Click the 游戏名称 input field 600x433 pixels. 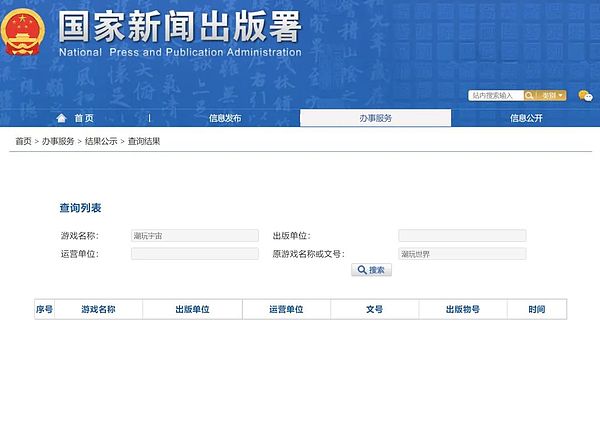pyautogui.click(x=194, y=236)
